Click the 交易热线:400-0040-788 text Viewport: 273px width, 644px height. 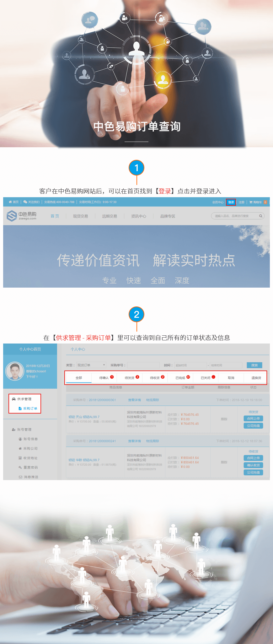[59, 202]
